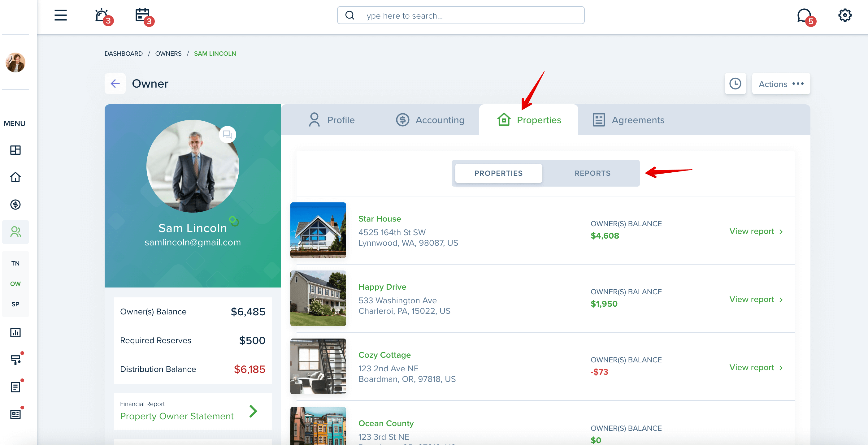
Task: Expand Property Owner Statement chevron
Action: [x=254, y=411]
